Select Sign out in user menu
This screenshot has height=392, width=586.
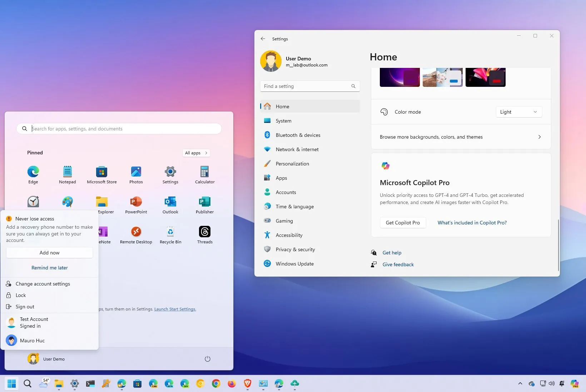tap(50, 307)
